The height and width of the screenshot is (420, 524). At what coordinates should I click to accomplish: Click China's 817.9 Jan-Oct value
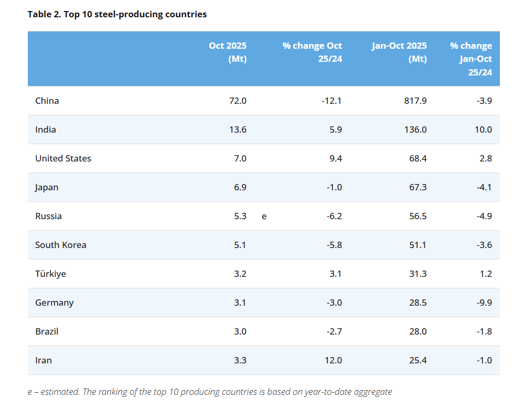point(415,101)
